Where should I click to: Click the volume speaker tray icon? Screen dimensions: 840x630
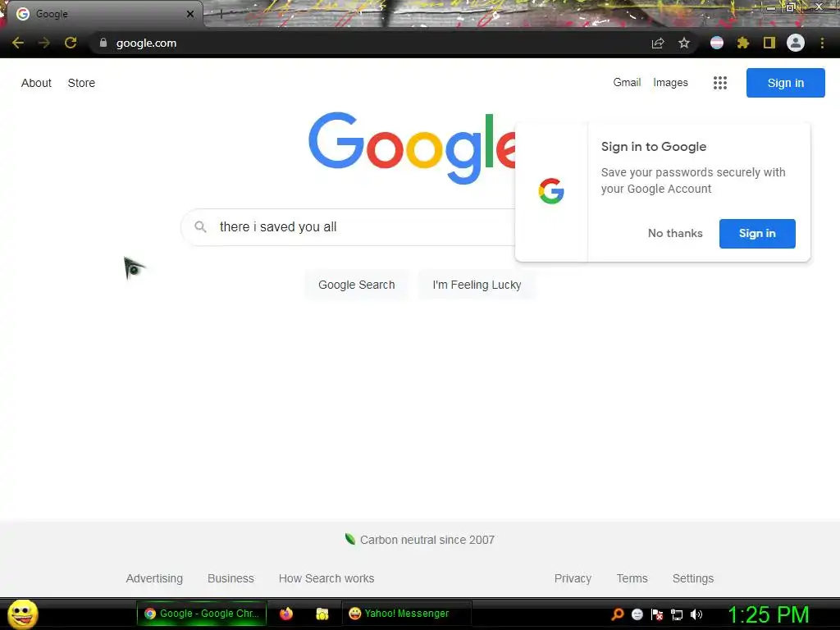(x=696, y=614)
